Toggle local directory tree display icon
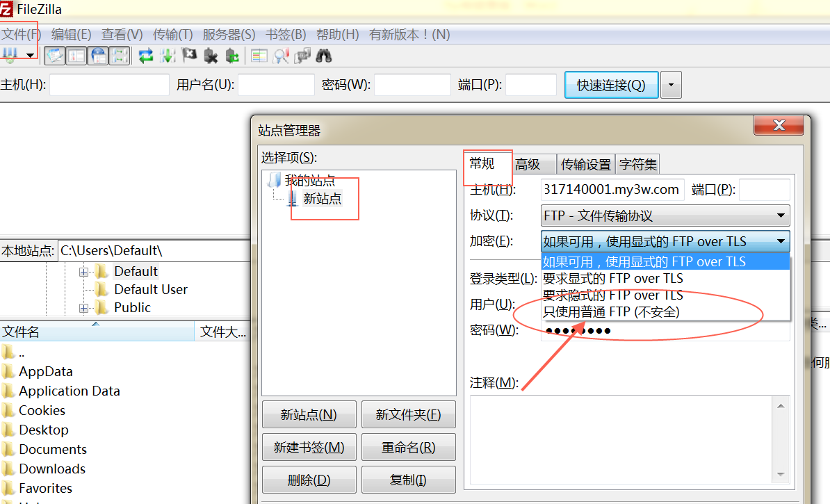 [76, 56]
